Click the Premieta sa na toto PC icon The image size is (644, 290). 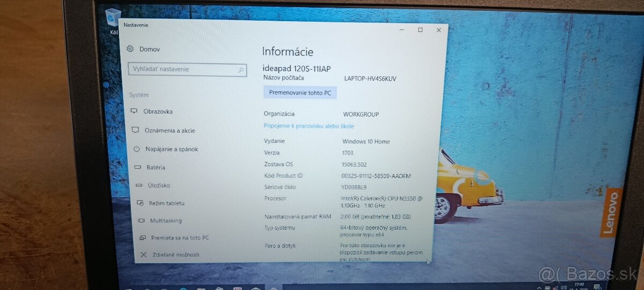[142, 237]
